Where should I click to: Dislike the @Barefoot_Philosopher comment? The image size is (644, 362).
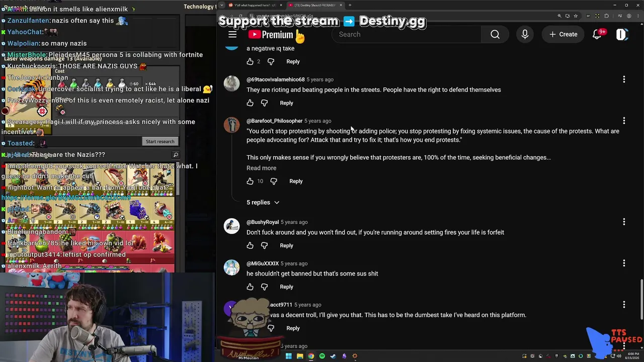pos(274,181)
